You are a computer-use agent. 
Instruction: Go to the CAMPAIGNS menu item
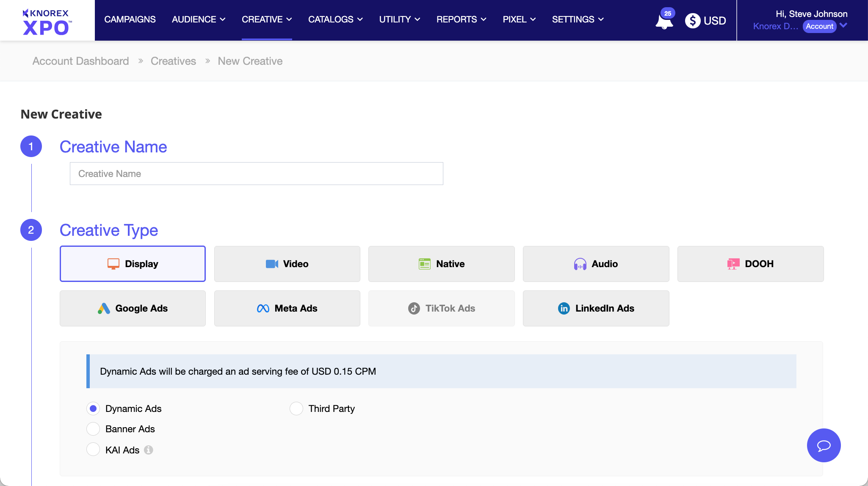pyautogui.click(x=130, y=19)
